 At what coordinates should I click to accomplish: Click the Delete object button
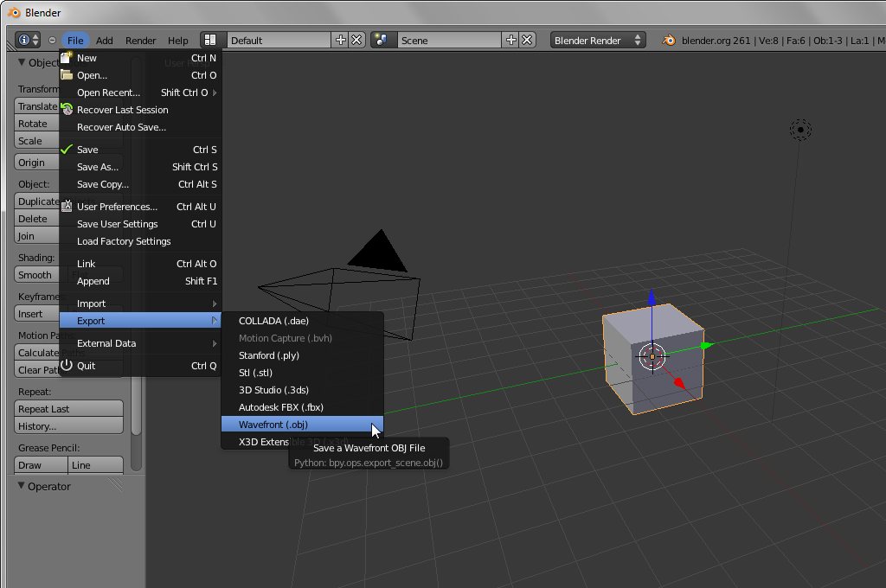tap(36, 219)
